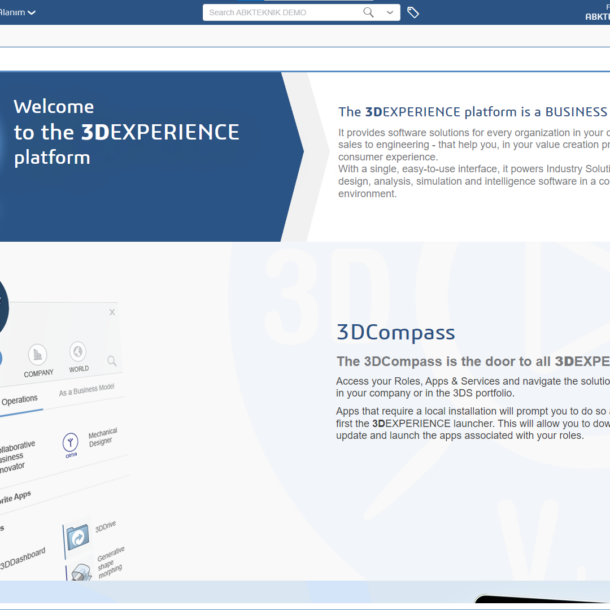Click the 3DCompass heading
The height and width of the screenshot is (610, 610).
pos(396,333)
